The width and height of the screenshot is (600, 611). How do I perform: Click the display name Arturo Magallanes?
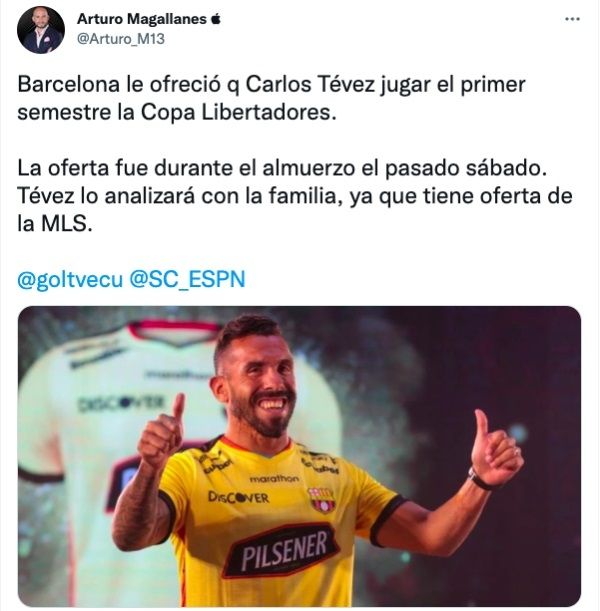pyautogui.click(x=142, y=19)
